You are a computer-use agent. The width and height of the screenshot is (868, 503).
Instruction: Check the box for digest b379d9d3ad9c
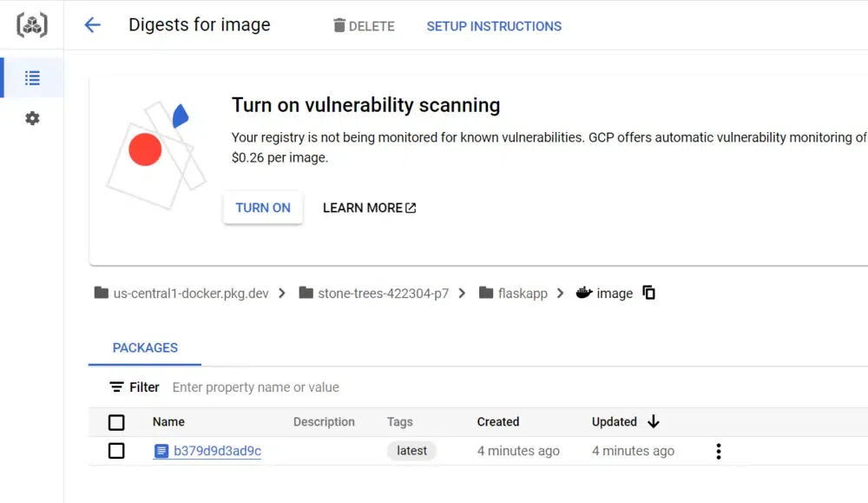pos(116,451)
